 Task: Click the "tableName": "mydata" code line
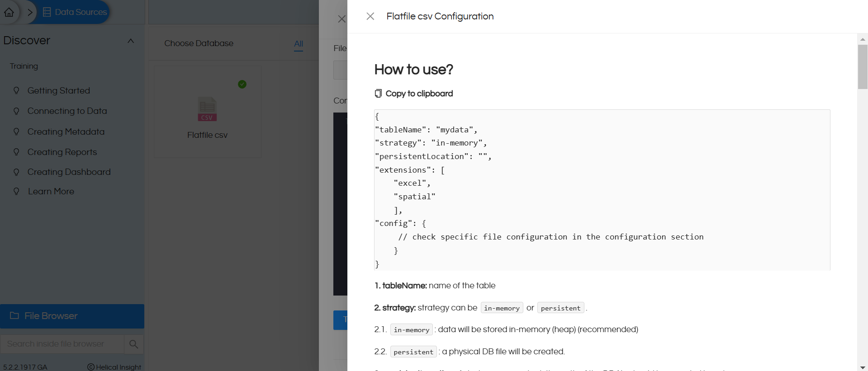[x=426, y=130]
